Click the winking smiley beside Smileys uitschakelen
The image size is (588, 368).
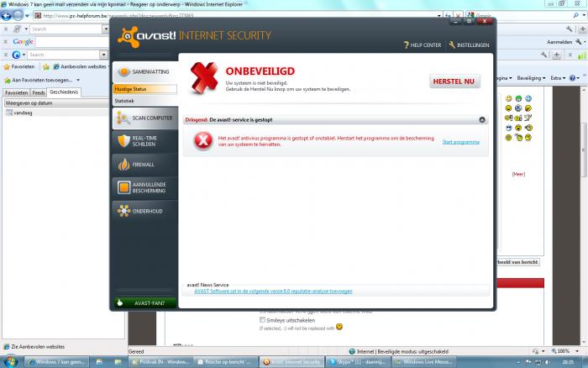pyautogui.click(x=339, y=327)
